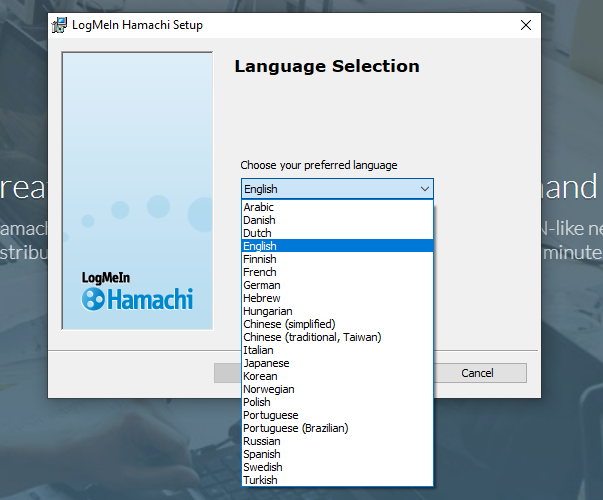Click the LogMeIn Hamachi setup title bar icon
The image size is (603, 500).
point(59,25)
